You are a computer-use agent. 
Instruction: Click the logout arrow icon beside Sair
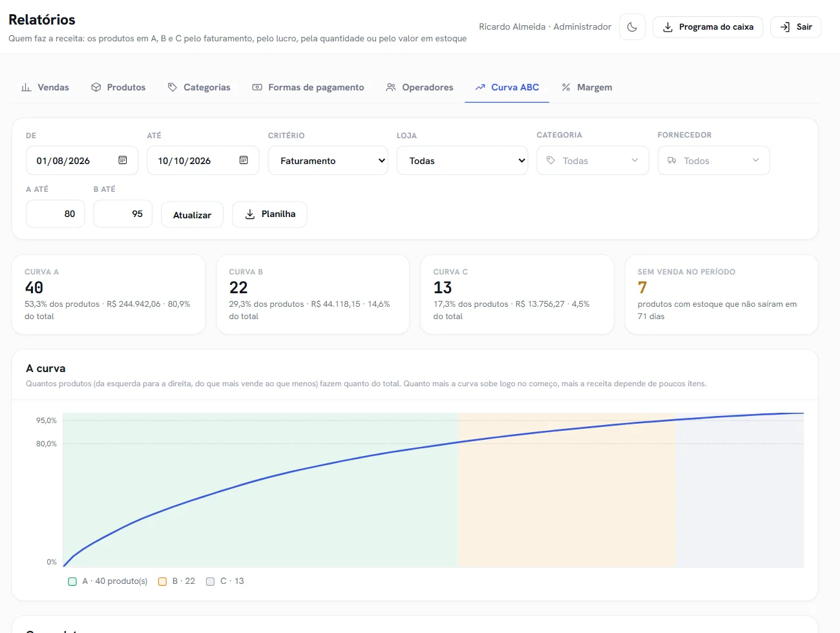(785, 27)
